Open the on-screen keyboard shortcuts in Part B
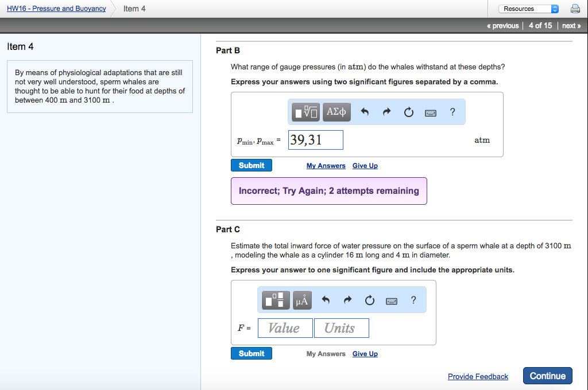The image size is (588, 390). coord(430,112)
